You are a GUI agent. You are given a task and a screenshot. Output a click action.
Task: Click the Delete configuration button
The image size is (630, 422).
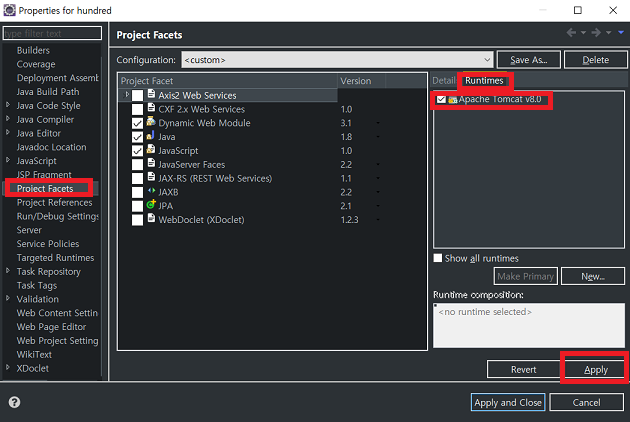tap(595, 60)
